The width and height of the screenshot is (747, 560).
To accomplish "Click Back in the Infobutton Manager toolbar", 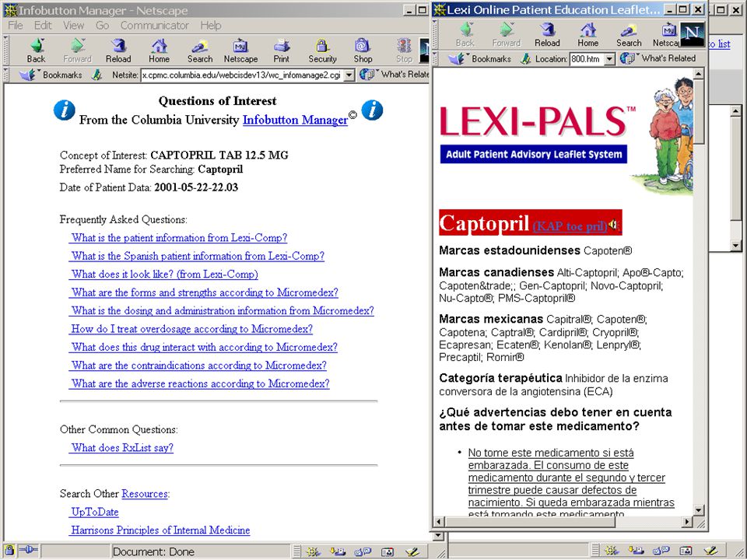I will click(x=37, y=51).
